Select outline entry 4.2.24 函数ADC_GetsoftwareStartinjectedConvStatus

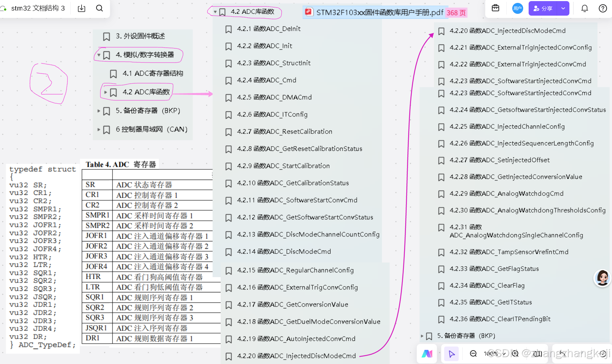[528, 110]
